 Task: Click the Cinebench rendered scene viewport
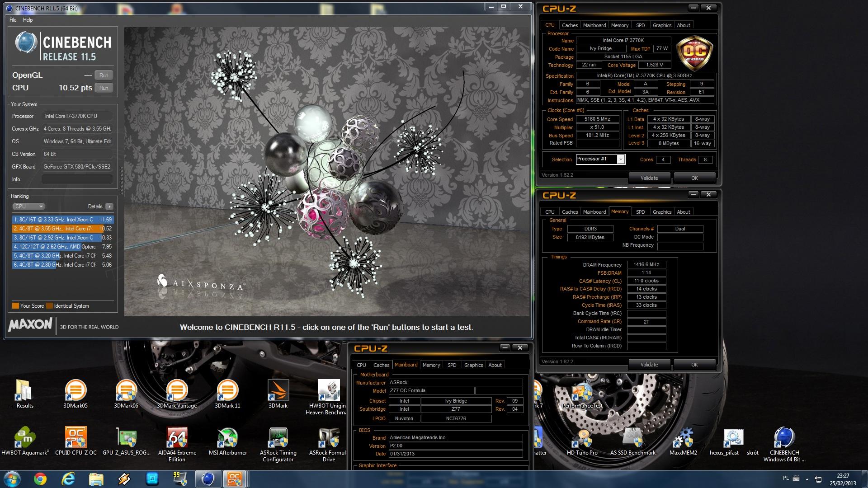click(327, 172)
